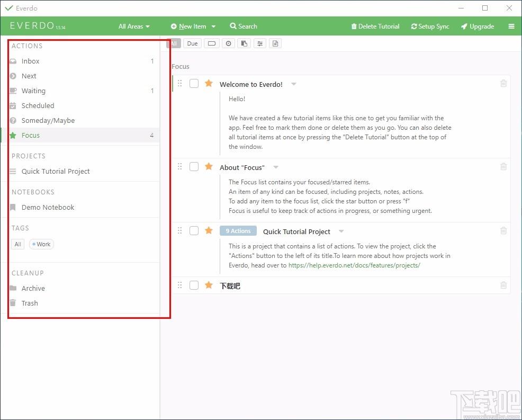522x420 pixels.
Task: Unstar the 下载吧 item
Action: 209,285
